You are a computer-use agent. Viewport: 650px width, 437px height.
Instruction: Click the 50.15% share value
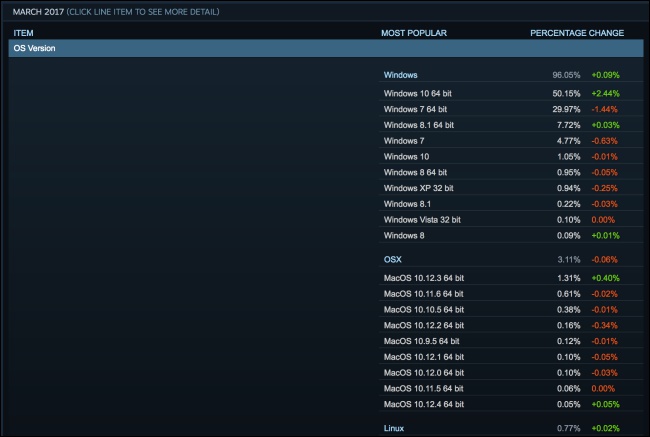(566, 93)
